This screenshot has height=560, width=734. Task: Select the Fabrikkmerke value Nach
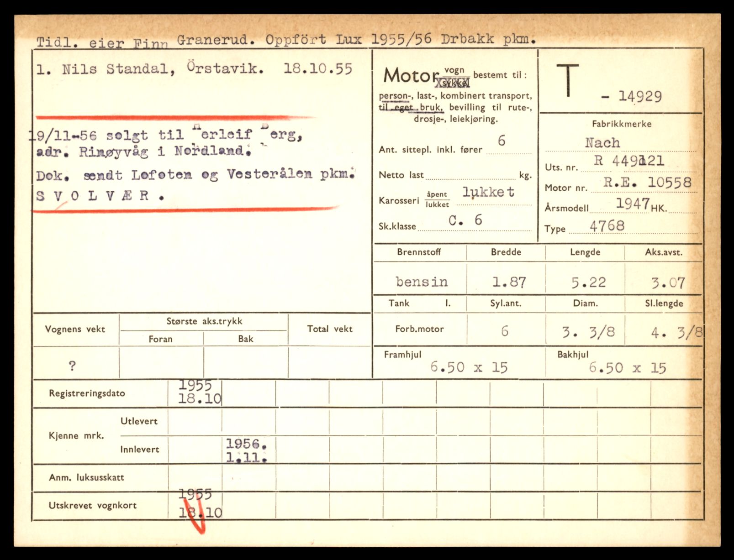[x=602, y=143]
